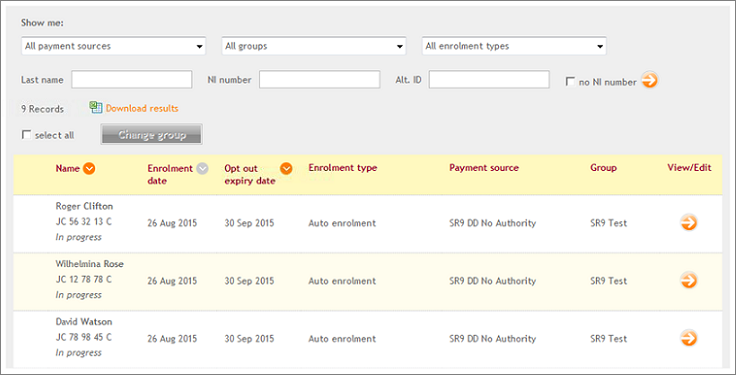Viewport: 736px width, 375px height.
Task: Tick the select all checkbox
Action: click(x=26, y=135)
